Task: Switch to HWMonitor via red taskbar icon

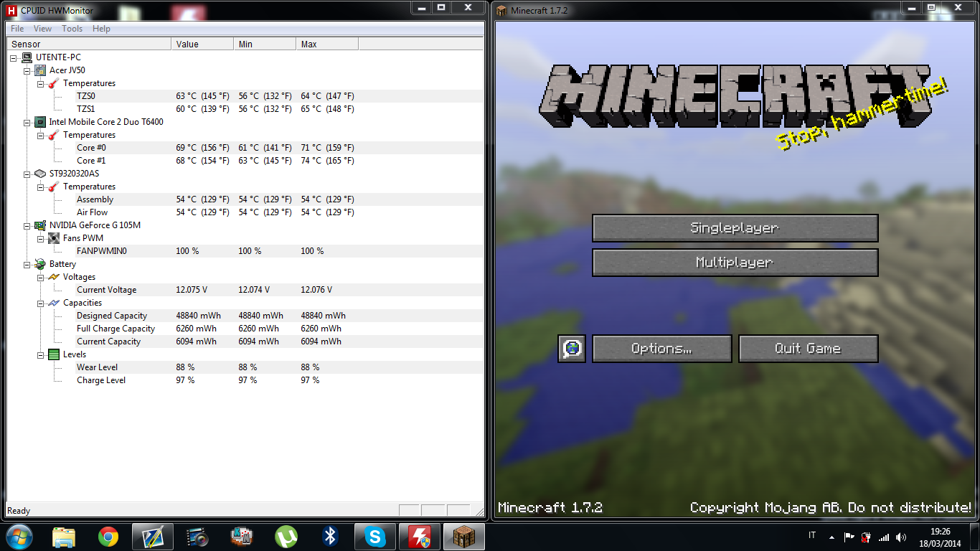Action: (x=419, y=537)
